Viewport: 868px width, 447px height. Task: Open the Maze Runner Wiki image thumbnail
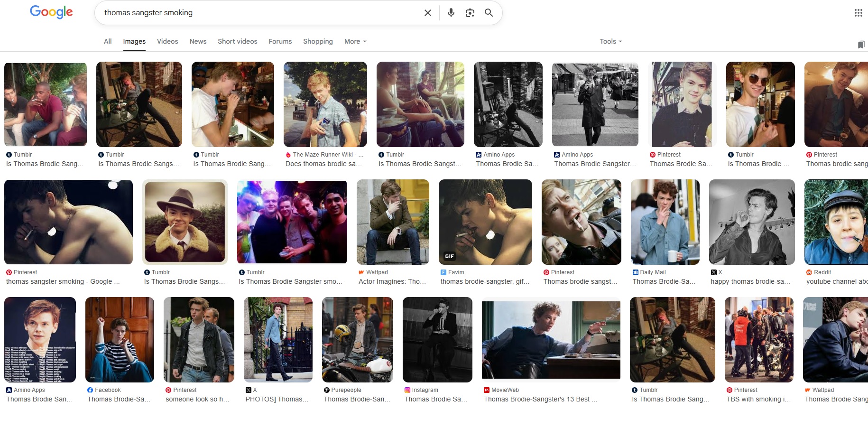point(325,104)
